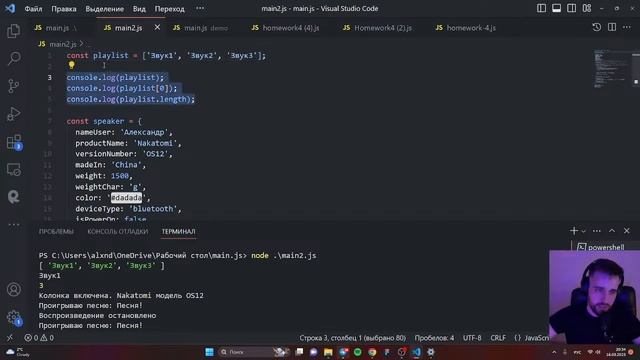Click the remote window indicator in status bar
640x360 pixels.
click(x=10, y=338)
